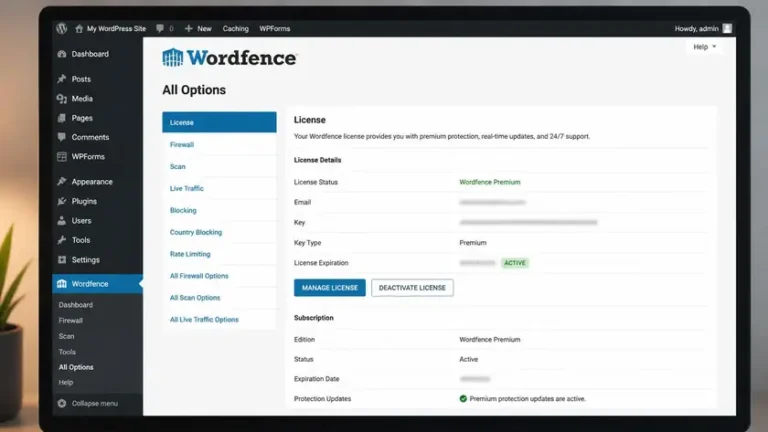Click the WPForms icon in sidebar
This screenshot has height=432, width=768.
click(62, 157)
